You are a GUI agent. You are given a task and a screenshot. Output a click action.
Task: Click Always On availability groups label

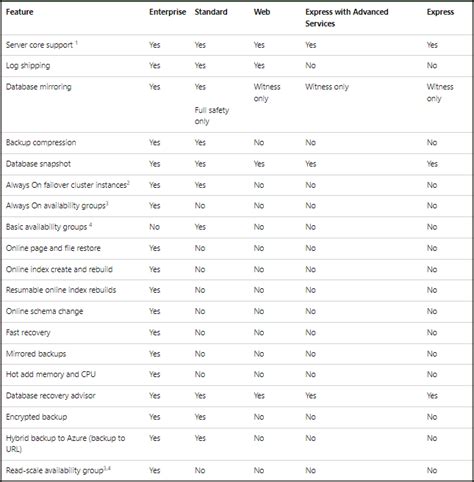(56, 206)
